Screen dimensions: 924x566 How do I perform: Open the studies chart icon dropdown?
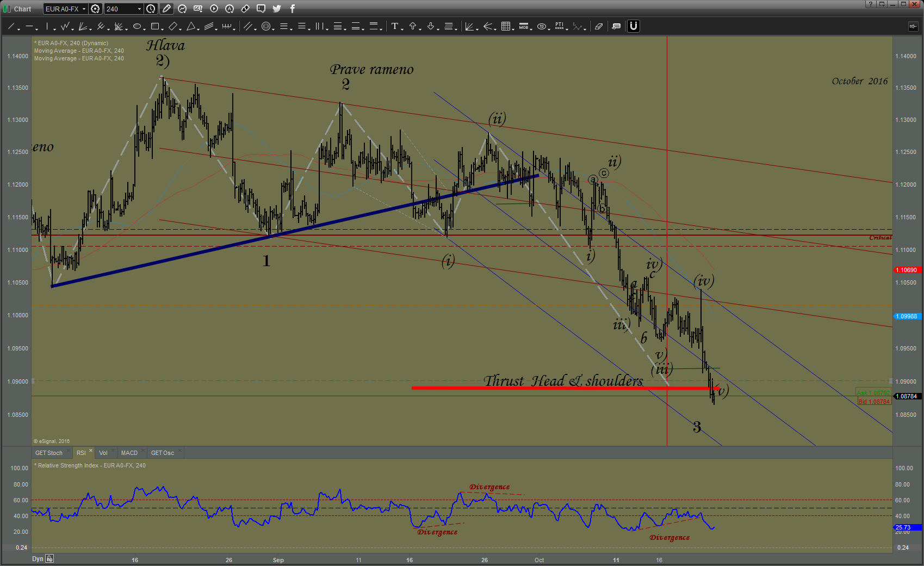click(182, 9)
